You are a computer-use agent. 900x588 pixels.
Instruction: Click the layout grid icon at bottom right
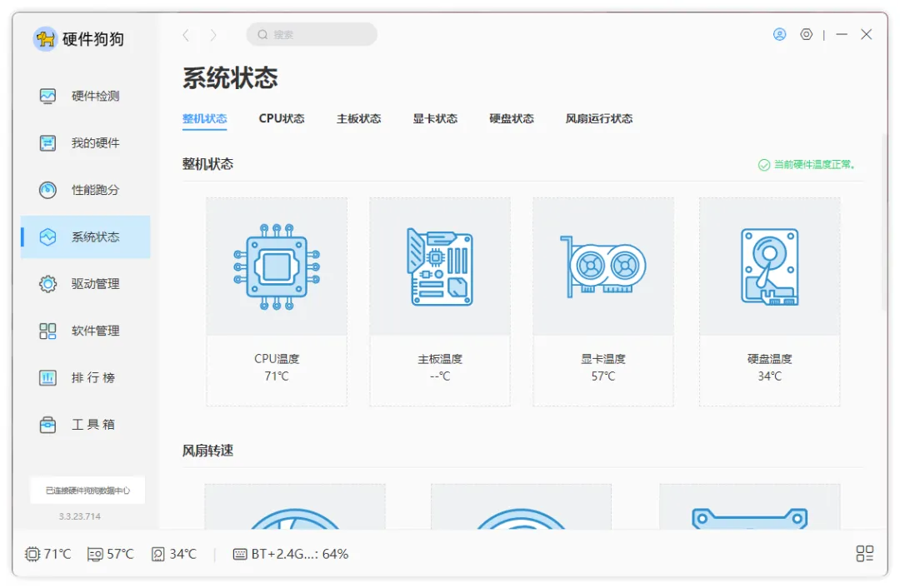[x=864, y=553]
